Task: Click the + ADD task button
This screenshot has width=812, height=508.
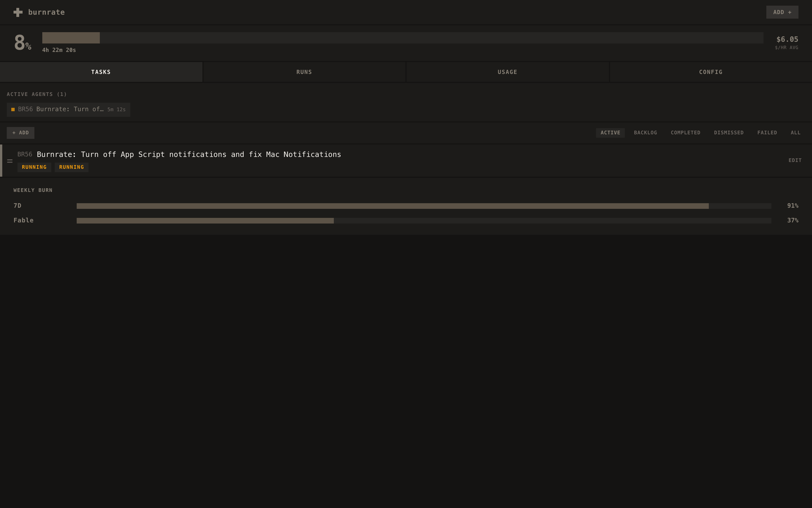Action: tap(21, 133)
